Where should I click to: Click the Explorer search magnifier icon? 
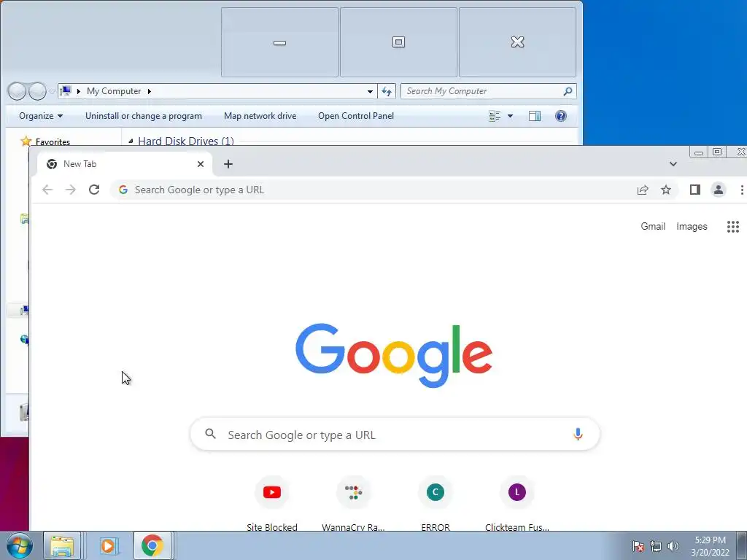click(x=568, y=91)
